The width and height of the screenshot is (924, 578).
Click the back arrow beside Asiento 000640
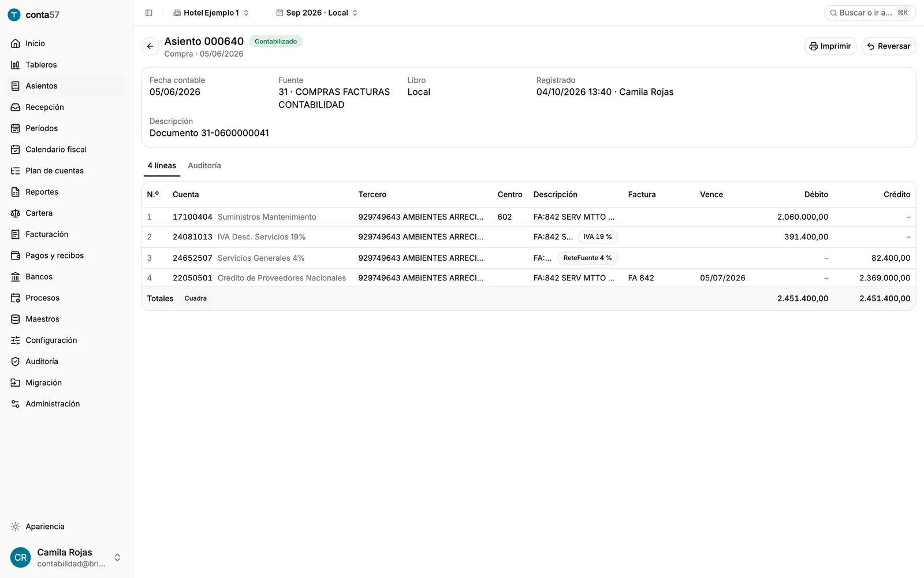pos(150,46)
